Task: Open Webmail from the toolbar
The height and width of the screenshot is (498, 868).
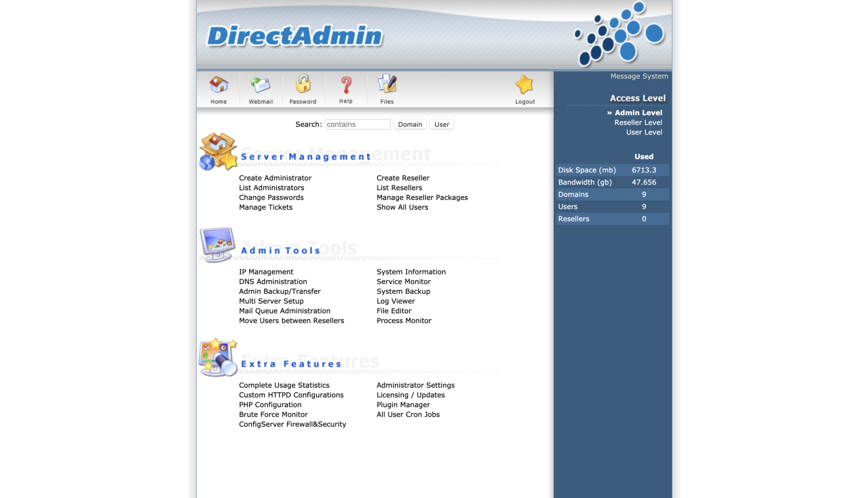Action: 260,85
